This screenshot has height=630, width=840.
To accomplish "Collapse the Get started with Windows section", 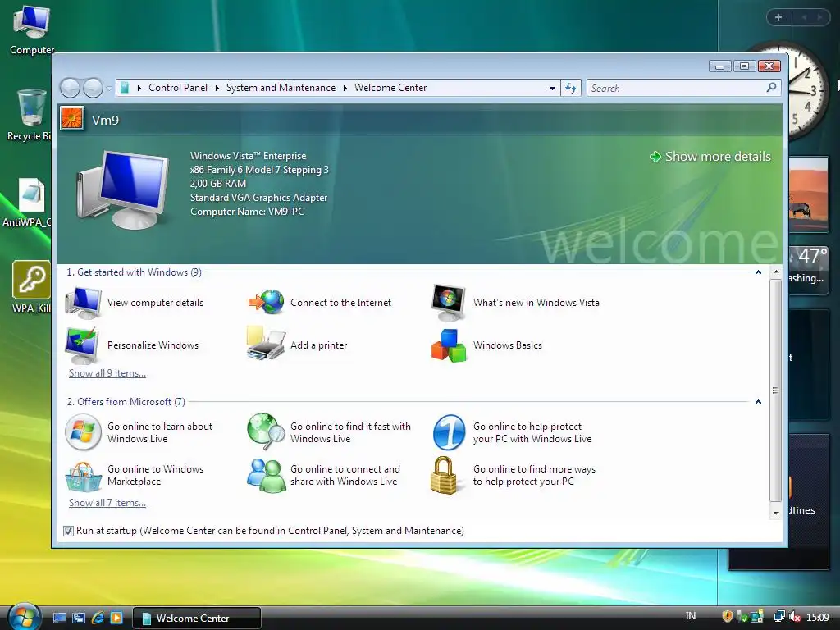I will coord(758,272).
